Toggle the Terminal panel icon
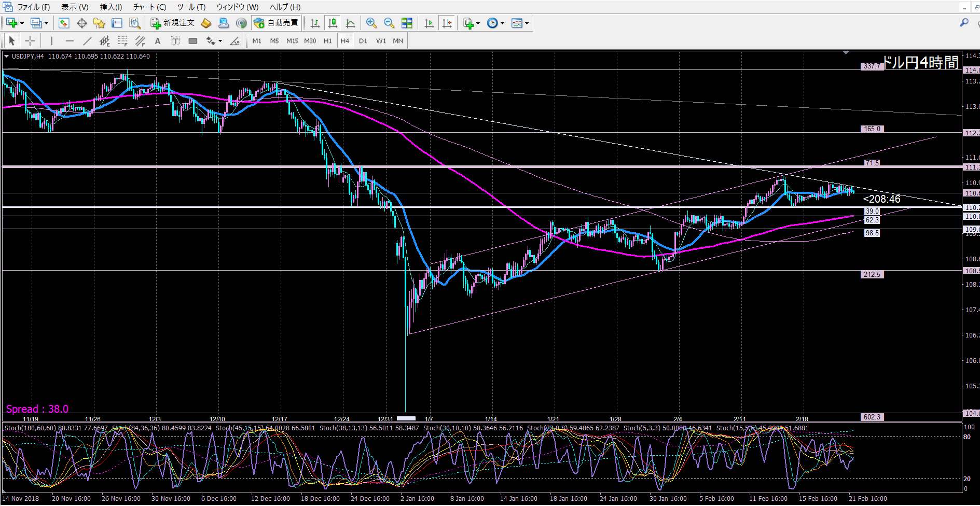 [117, 23]
